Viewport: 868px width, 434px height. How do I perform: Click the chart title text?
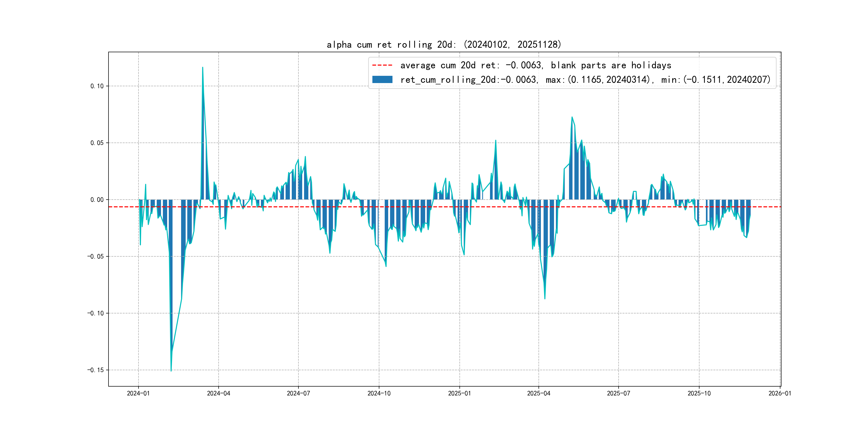(444, 44)
